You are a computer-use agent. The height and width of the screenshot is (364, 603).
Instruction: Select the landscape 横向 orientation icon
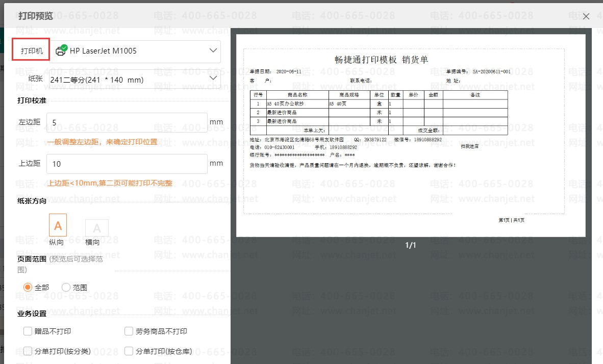(96, 228)
